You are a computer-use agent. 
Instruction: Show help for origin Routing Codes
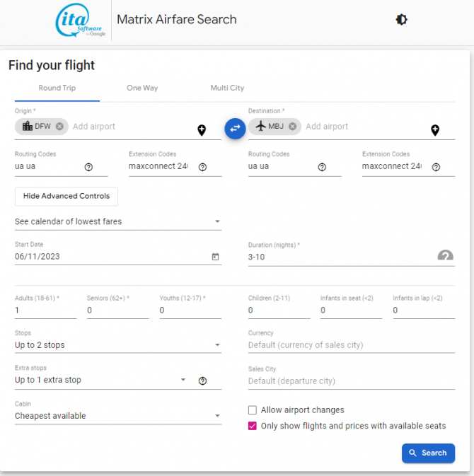(x=88, y=167)
